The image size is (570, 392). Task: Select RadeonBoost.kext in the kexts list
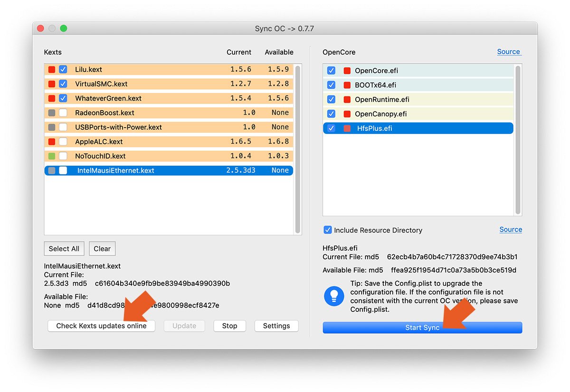(x=104, y=113)
